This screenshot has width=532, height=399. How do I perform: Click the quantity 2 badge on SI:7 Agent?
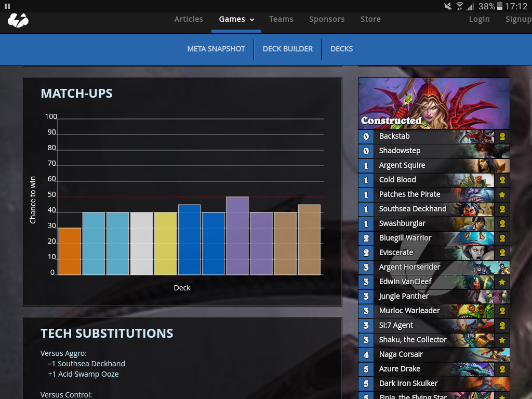coord(502,326)
